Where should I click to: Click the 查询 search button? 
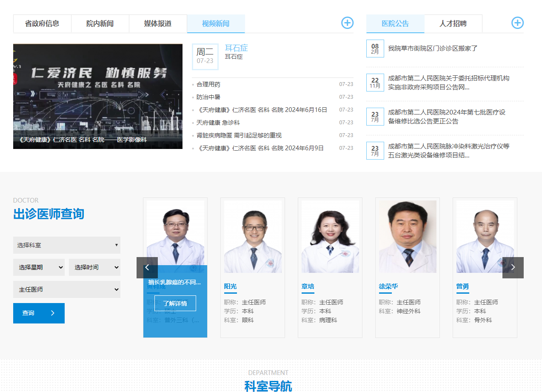pos(39,313)
